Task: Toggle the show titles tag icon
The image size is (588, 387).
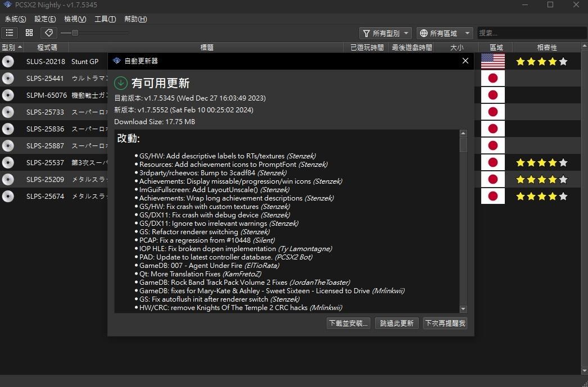Action: [48, 33]
